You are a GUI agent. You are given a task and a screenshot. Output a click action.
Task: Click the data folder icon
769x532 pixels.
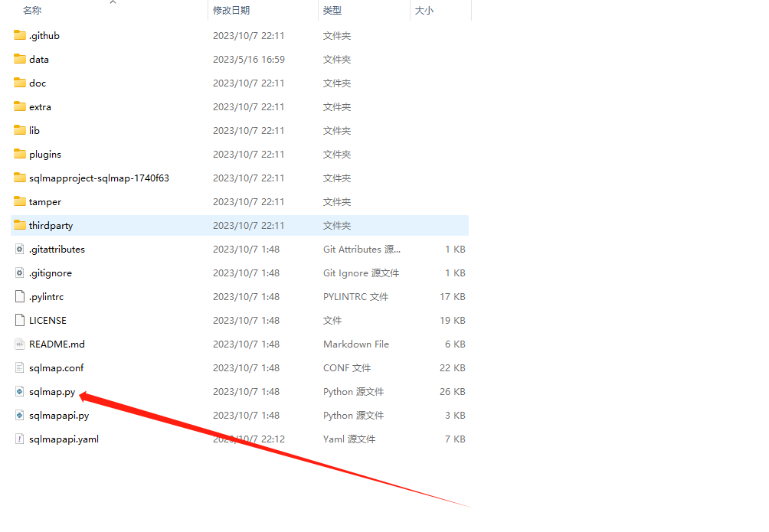tap(20, 59)
